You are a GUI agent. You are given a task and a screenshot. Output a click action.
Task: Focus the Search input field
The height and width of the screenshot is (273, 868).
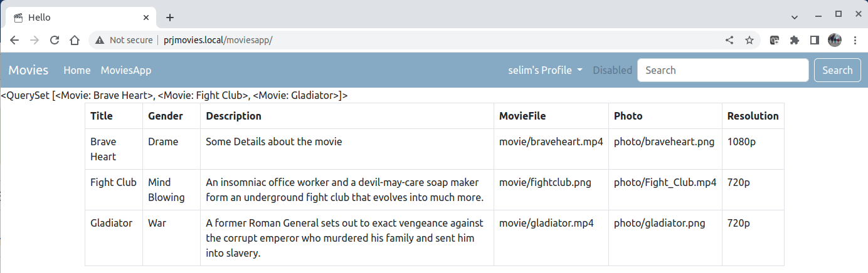tap(723, 70)
